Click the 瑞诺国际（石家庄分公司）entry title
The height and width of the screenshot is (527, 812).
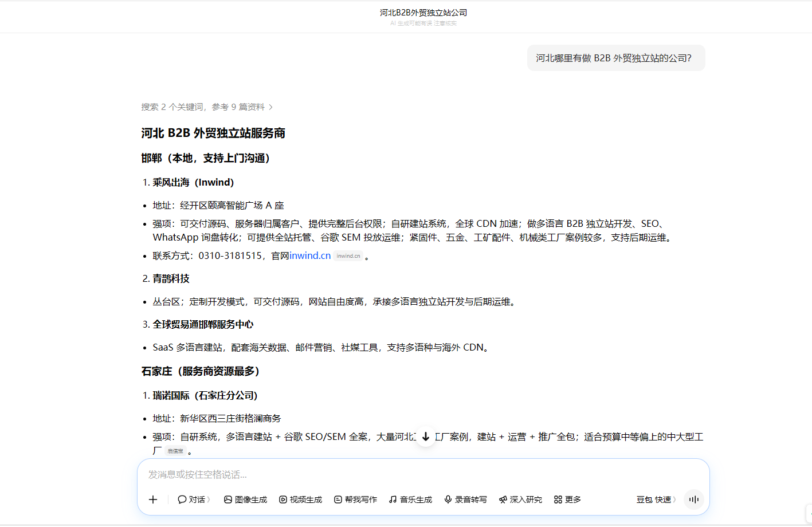click(205, 395)
